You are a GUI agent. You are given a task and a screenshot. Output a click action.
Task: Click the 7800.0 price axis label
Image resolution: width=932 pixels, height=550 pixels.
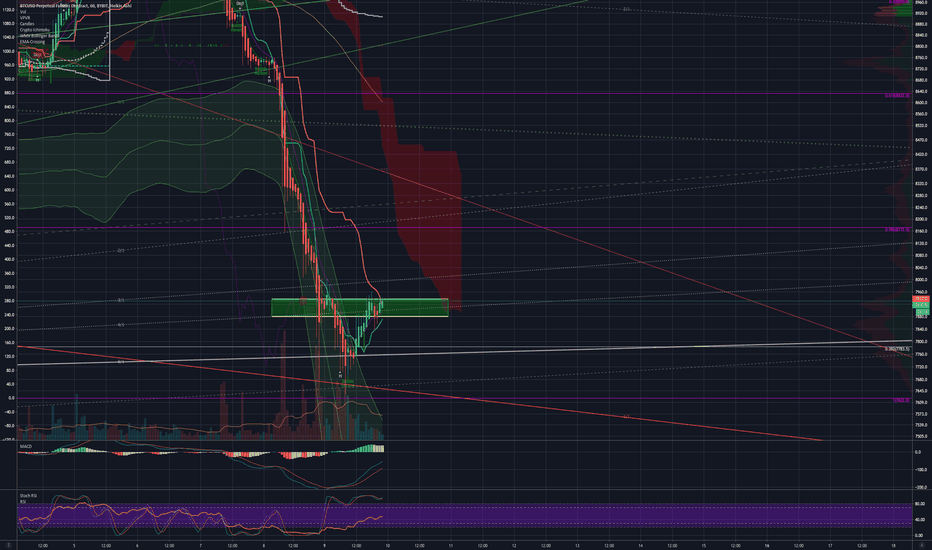coord(921,341)
